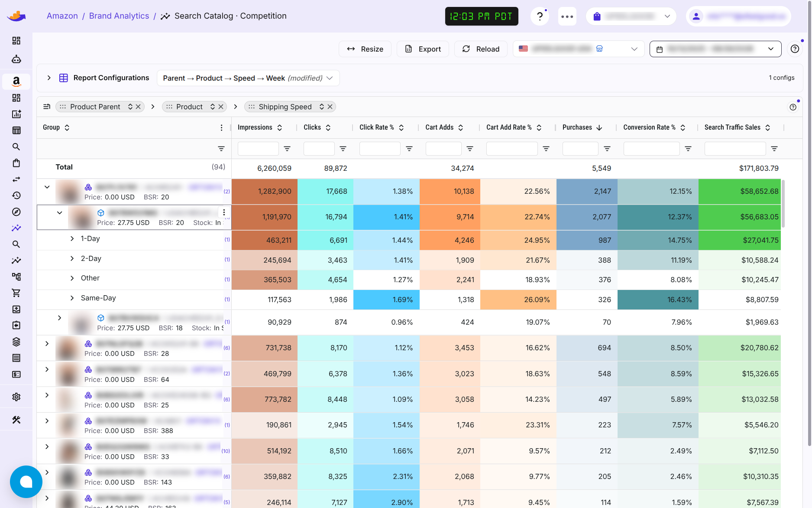The height and width of the screenshot is (508, 812).
Task: Expand the 1-Day shipping row
Action: tap(72, 239)
